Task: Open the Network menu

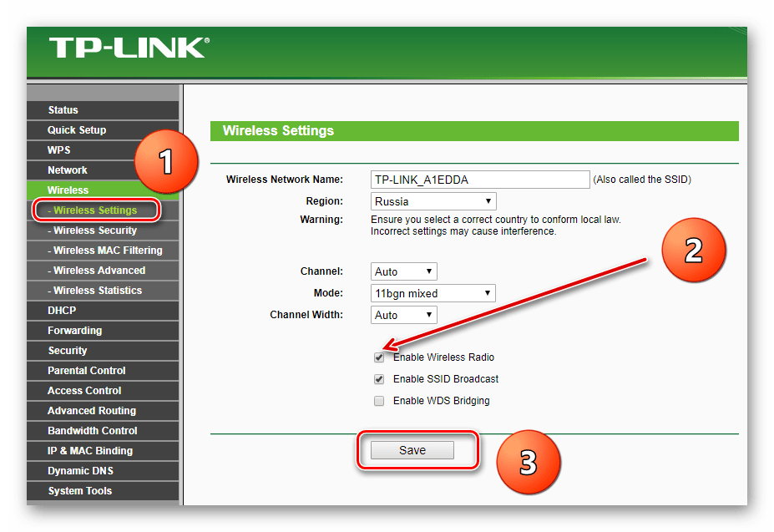Action: [x=103, y=170]
